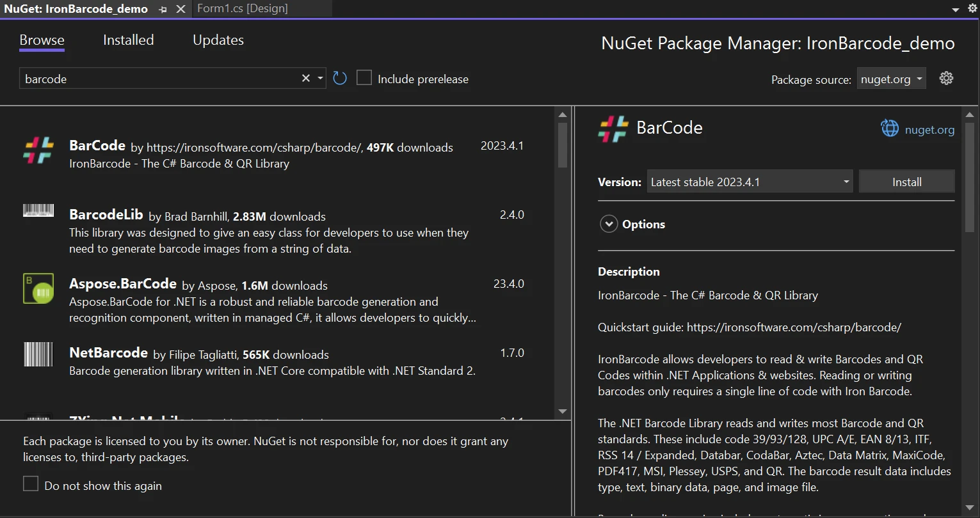Pin the NuGet IronBarcode_demo tab
The width and height of the screenshot is (980, 518).
tap(163, 9)
